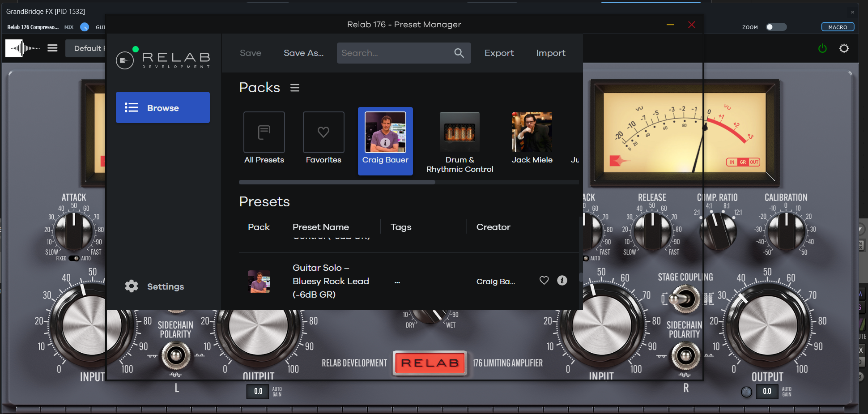This screenshot has height=414, width=868.
Task: Sort presets by Pack column header
Action: (259, 227)
